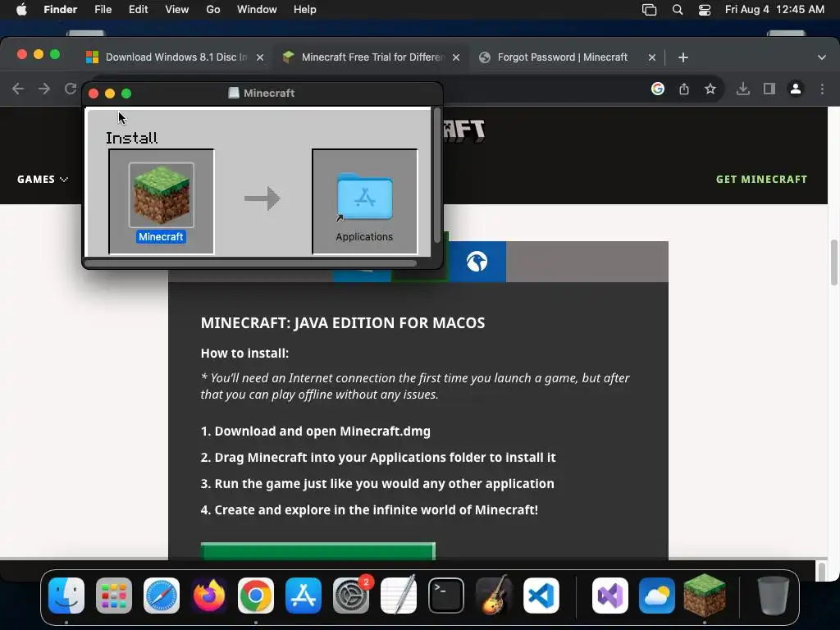Click Chrome's back navigation arrow
The image size is (840, 630).
tap(18, 89)
